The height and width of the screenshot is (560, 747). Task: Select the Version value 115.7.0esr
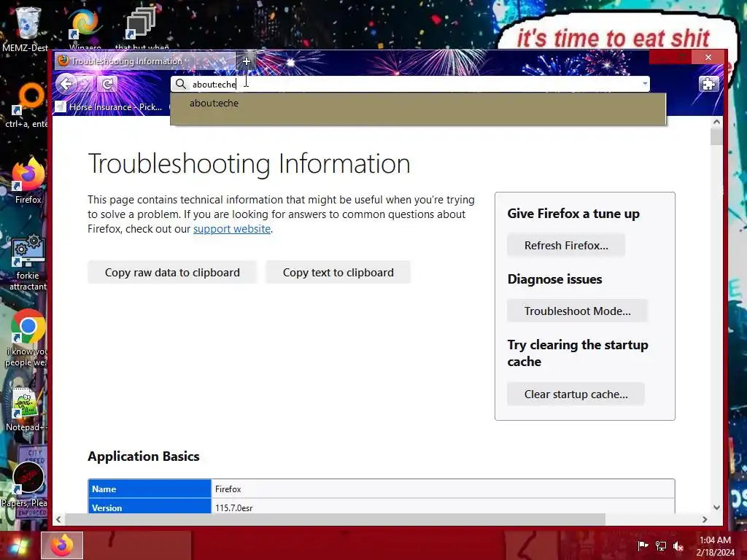point(233,507)
